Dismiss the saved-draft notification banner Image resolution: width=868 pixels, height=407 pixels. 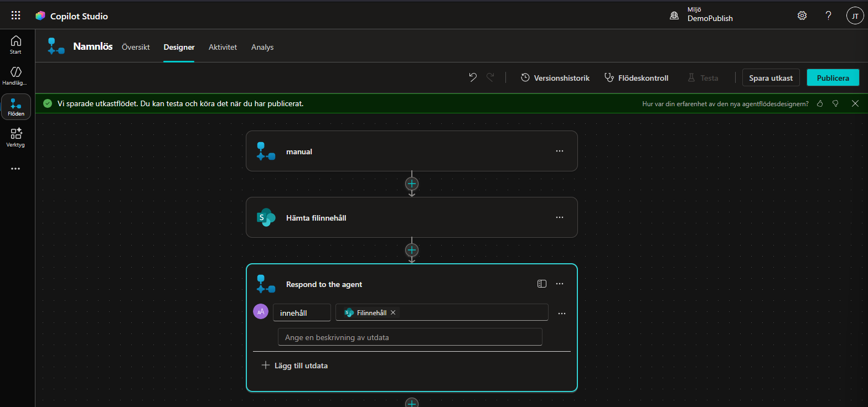(x=855, y=103)
